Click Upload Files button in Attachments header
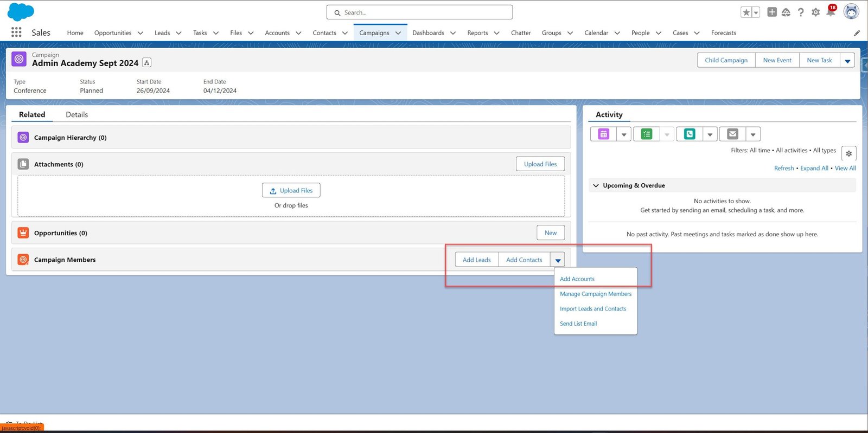The height and width of the screenshot is (433, 868). coord(540,164)
